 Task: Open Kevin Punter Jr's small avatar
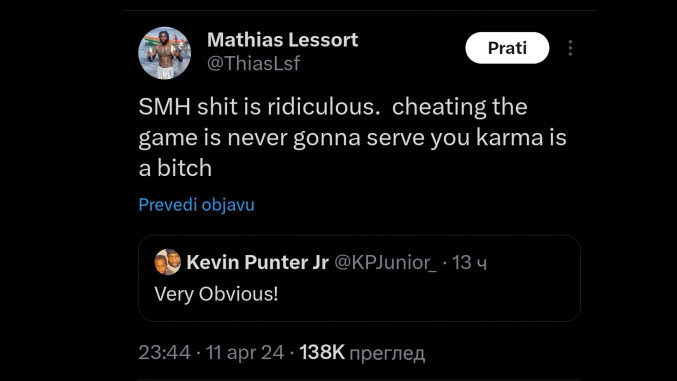pyautogui.click(x=168, y=262)
